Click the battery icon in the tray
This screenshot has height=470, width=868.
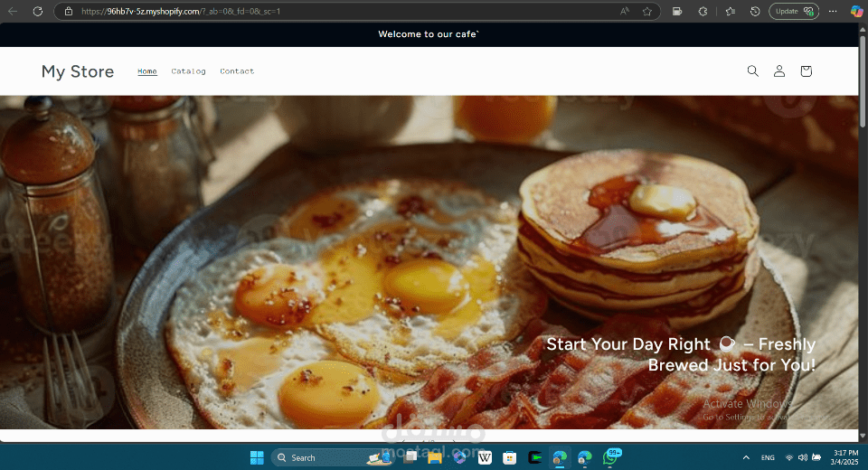816,458
